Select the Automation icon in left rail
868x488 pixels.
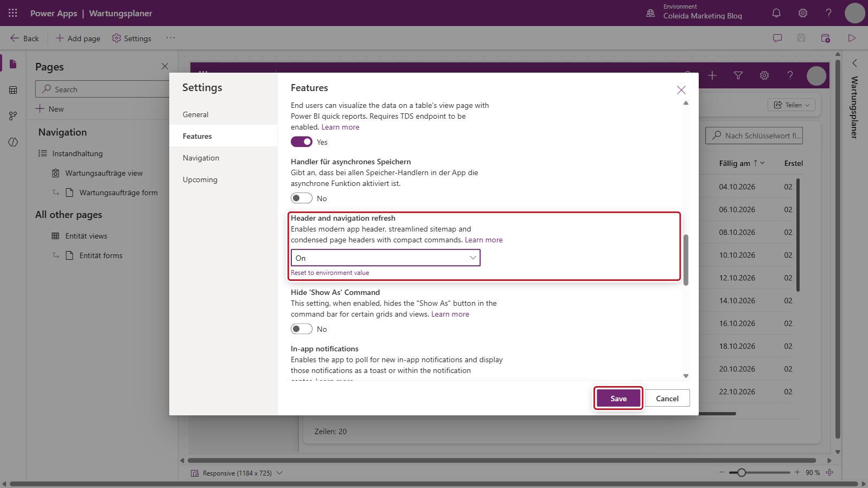(13, 116)
